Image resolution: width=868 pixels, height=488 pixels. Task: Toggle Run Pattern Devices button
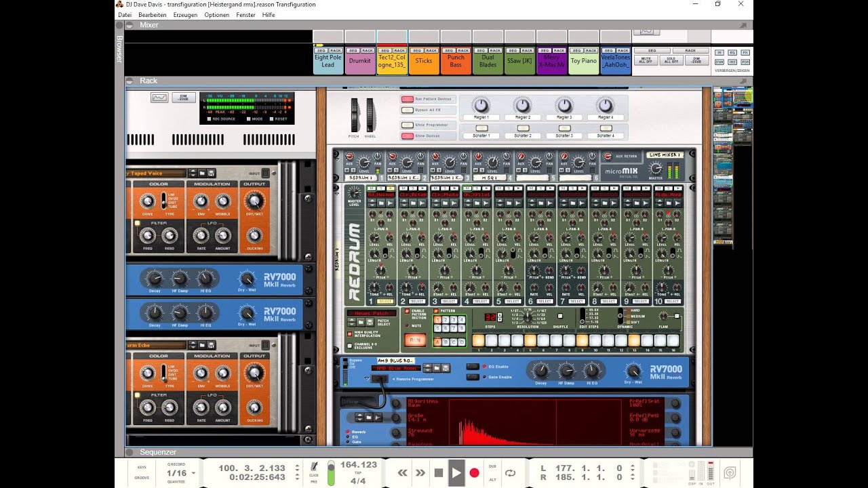[408, 100]
